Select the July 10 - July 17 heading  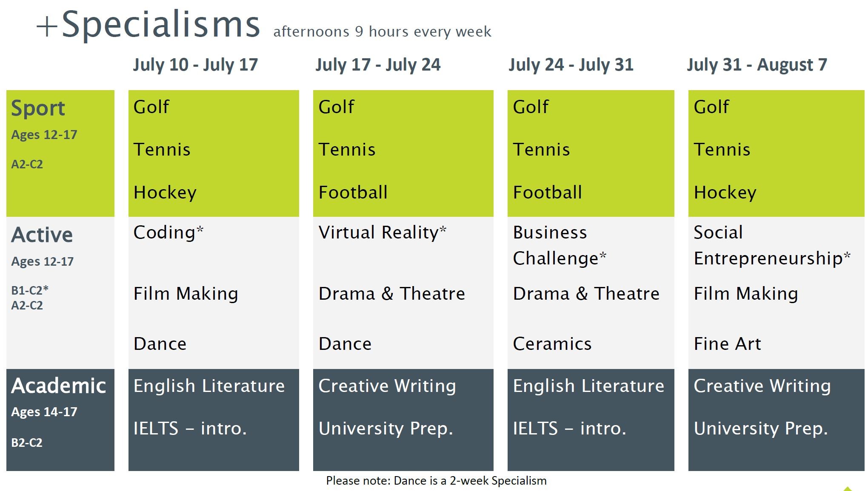(x=195, y=65)
